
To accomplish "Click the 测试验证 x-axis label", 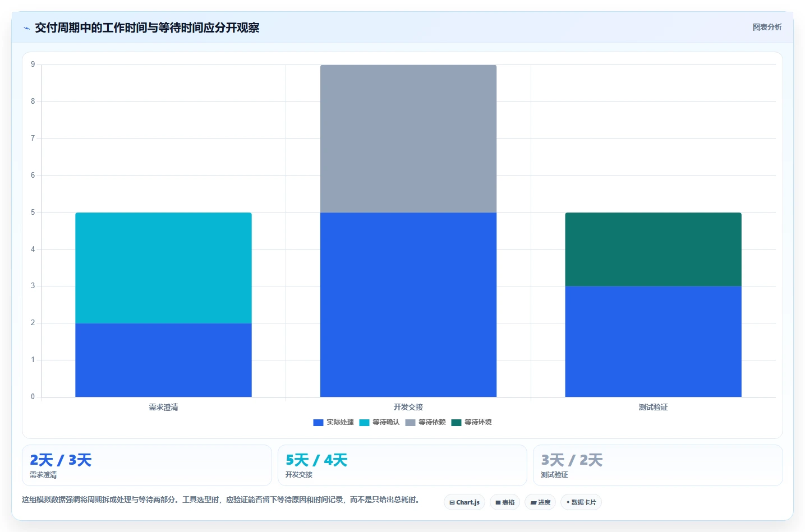I will pyautogui.click(x=653, y=408).
